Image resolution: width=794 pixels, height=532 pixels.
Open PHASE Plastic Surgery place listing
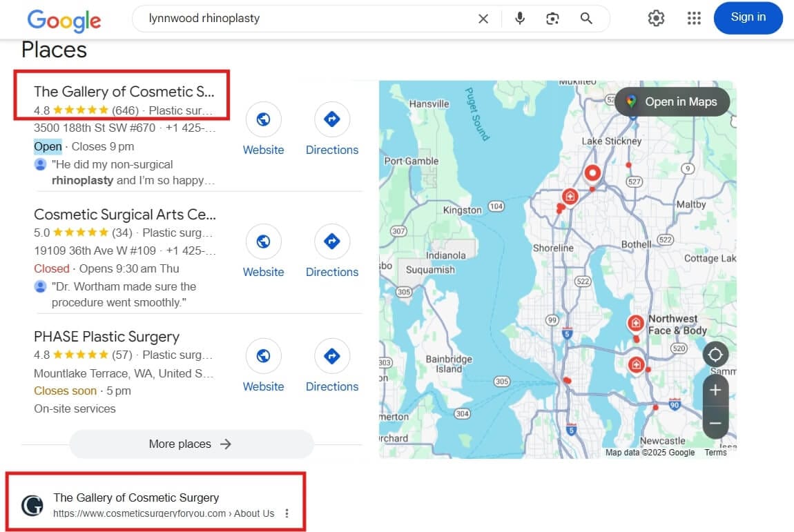[x=106, y=337]
